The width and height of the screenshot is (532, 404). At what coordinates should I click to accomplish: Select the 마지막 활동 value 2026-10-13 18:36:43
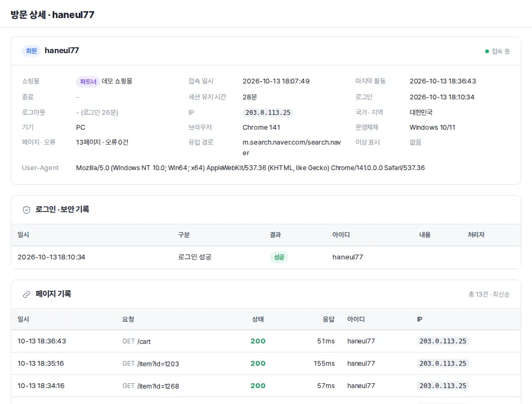tap(443, 81)
